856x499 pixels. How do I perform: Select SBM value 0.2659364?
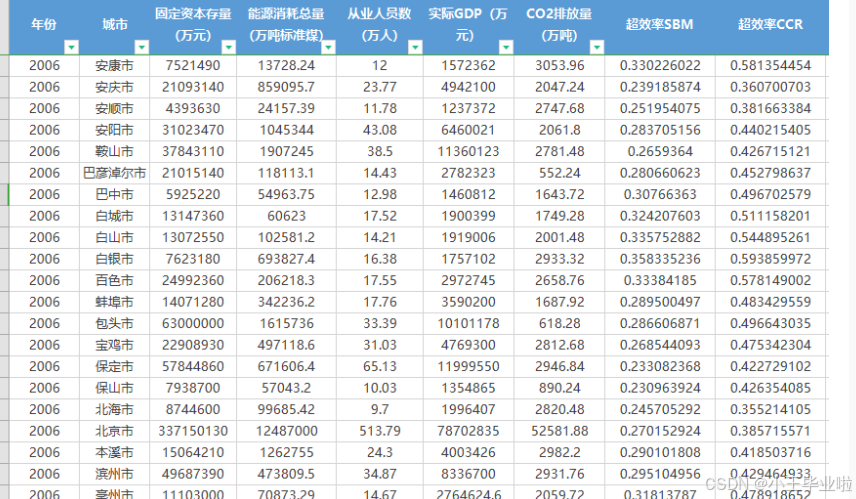coord(660,151)
